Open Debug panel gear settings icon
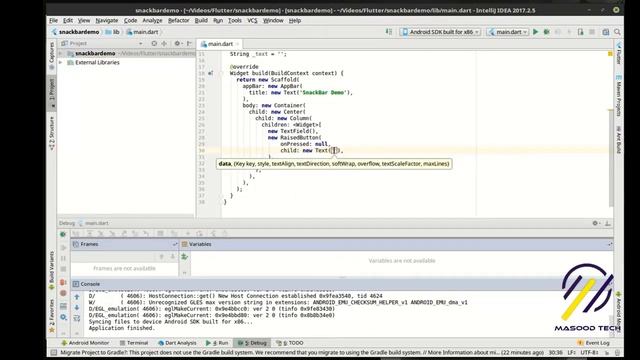The image size is (640, 360). [596, 223]
